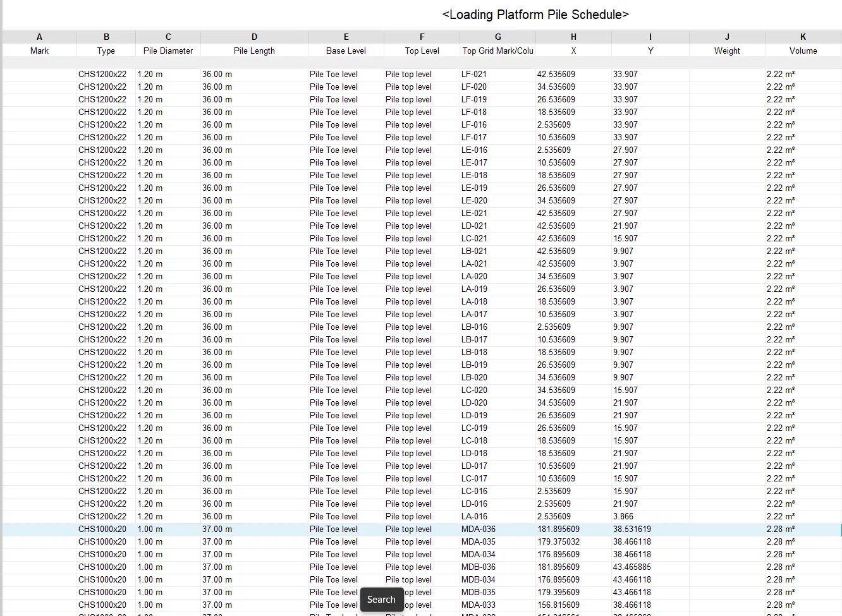Select the Top Level column header

coord(422,51)
